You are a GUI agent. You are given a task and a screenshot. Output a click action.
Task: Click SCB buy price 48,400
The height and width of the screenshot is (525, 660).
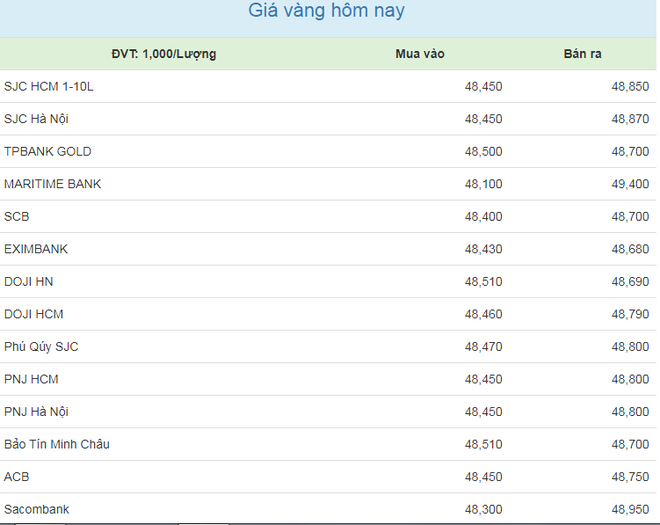pyautogui.click(x=484, y=217)
